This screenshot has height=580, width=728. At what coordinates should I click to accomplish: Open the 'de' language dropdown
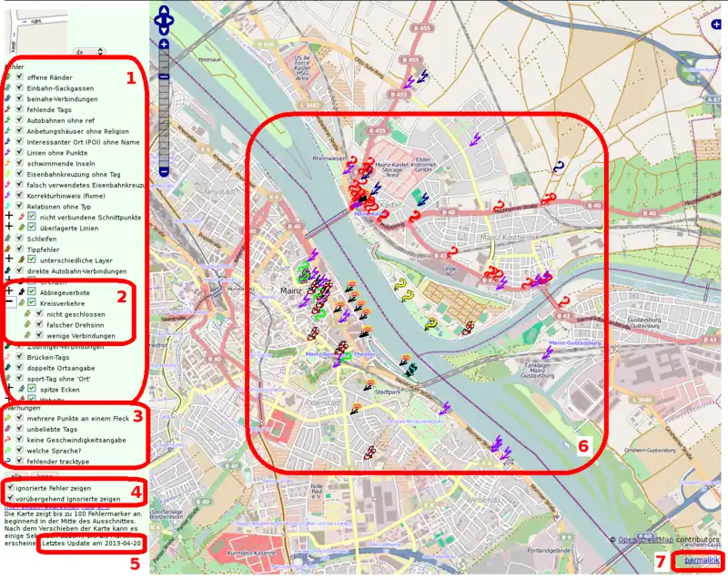88,52
